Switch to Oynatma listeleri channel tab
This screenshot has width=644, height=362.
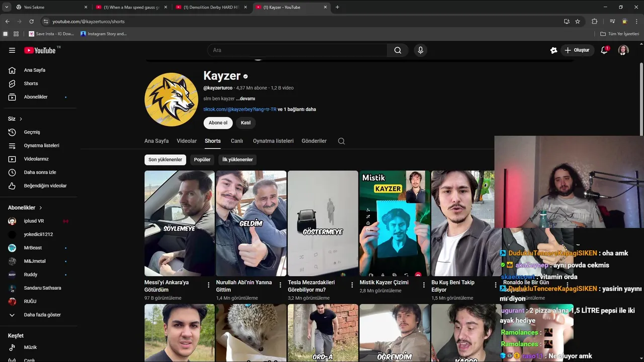[273, 141]
